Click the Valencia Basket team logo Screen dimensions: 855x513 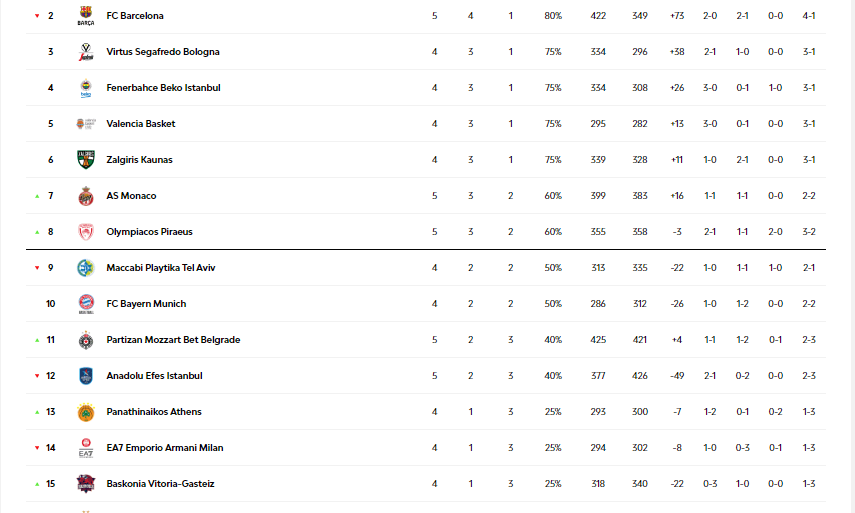pos(85,124)
